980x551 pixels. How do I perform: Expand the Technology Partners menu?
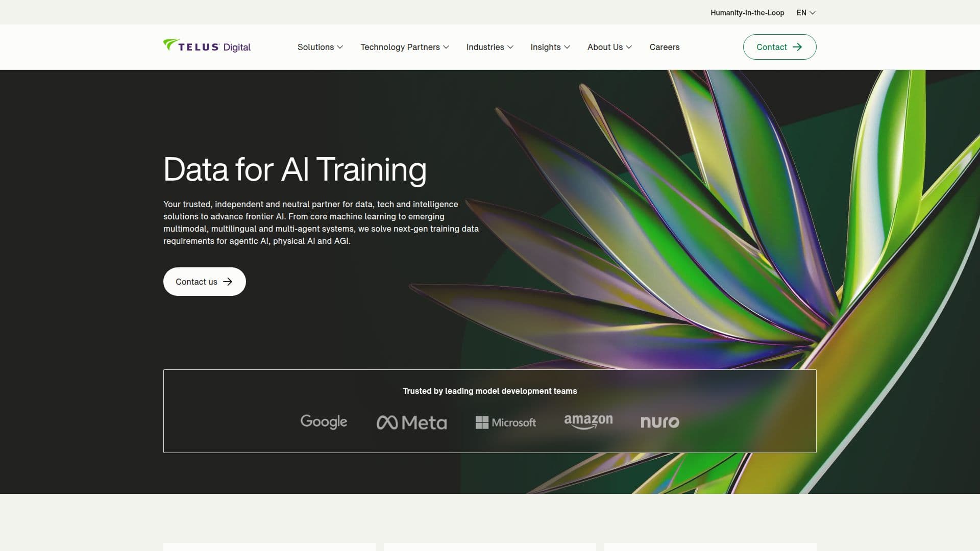(x=405, y=47)
